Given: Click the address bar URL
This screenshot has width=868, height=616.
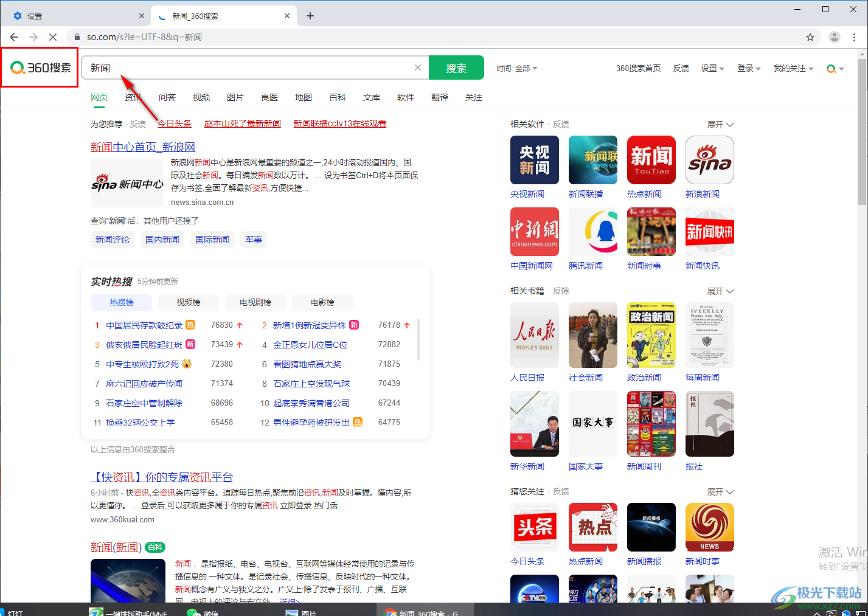Looking at the screenshot, I should [145, 37].
